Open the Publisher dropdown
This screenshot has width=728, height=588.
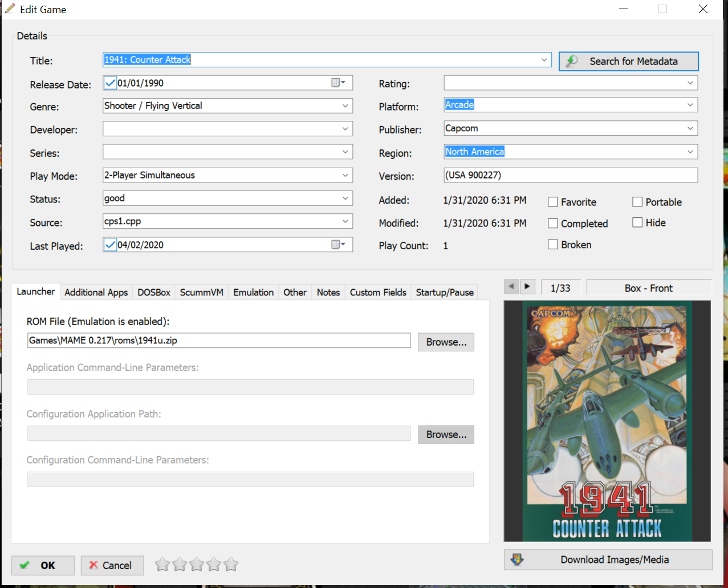690,128
